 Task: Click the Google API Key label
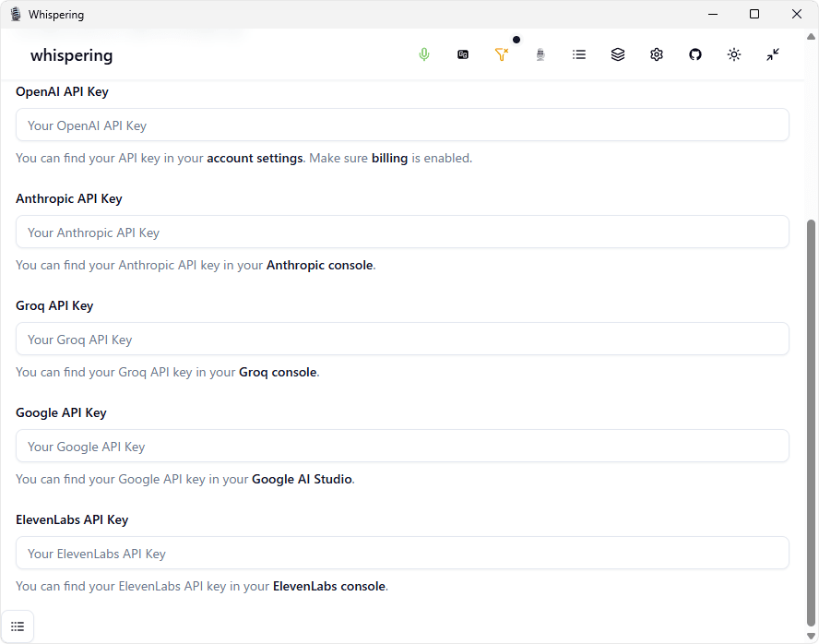coord(61,413)
